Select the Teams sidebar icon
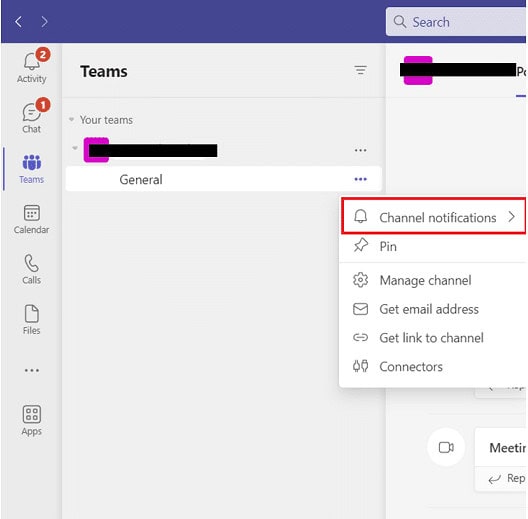 32,169
